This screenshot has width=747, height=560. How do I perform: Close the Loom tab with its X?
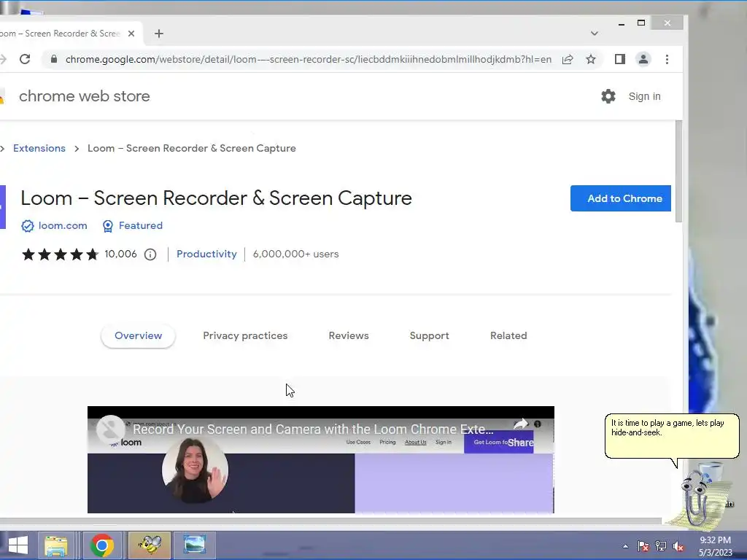pyautogui.click(x=131, y=34)
